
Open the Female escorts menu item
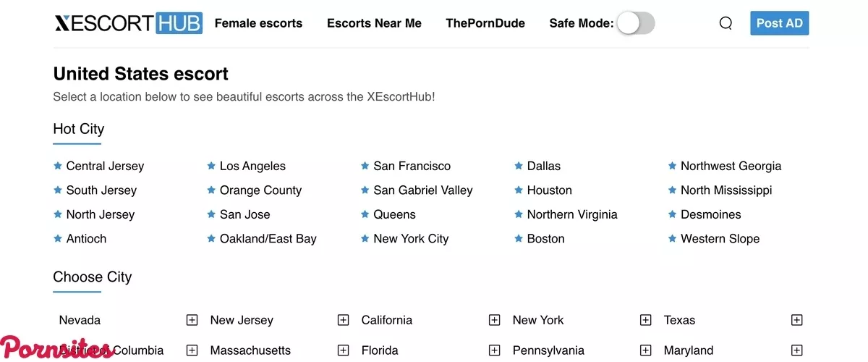coord(258,23)
